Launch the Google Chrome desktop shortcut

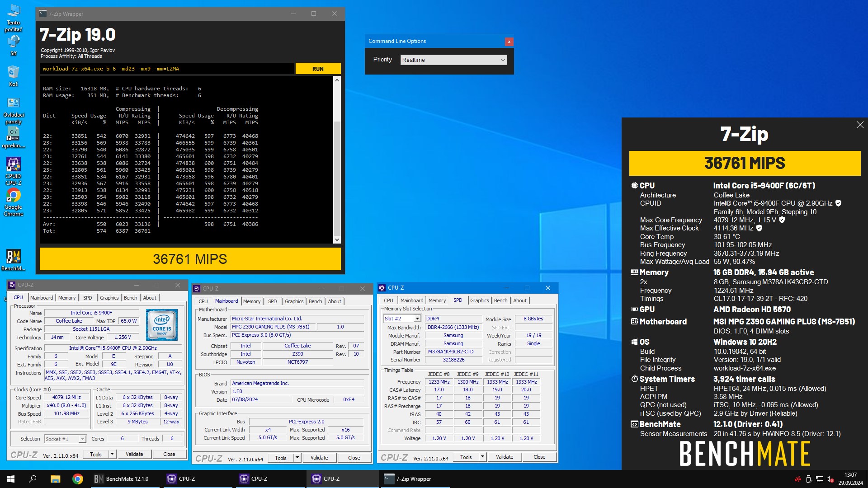coord(14,202)
